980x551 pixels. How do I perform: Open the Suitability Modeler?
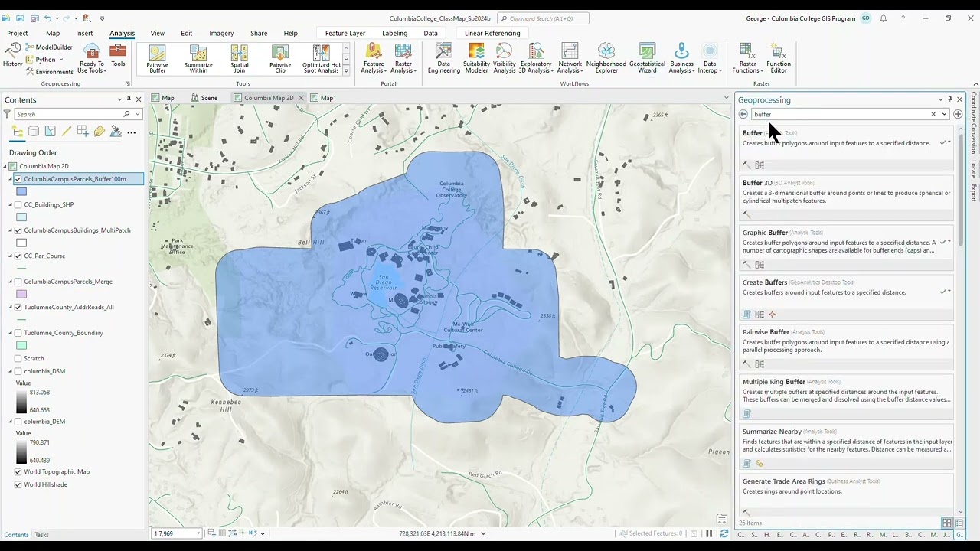point(476,58)
